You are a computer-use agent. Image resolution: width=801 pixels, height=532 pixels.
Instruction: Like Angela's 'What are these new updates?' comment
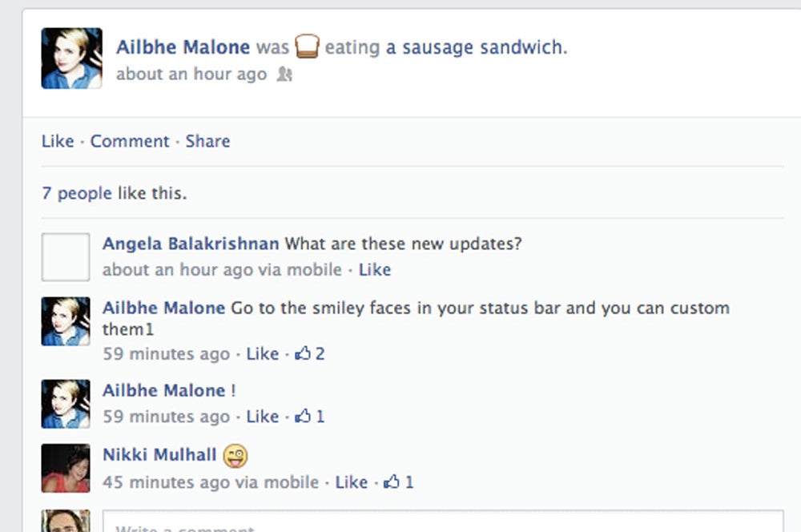click(374, 270)
